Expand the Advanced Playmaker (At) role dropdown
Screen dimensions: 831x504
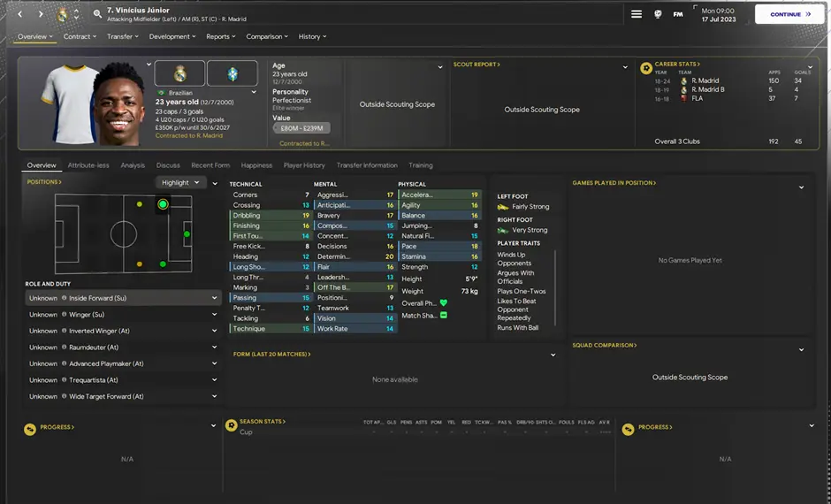click(215, 363)
